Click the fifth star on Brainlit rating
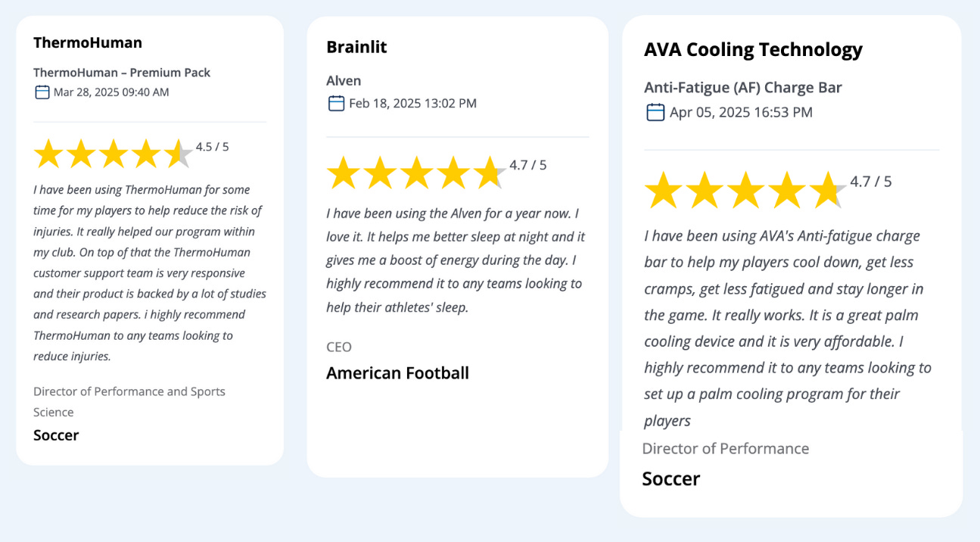This screenshot has width=980, height=542. pos(490,173)
